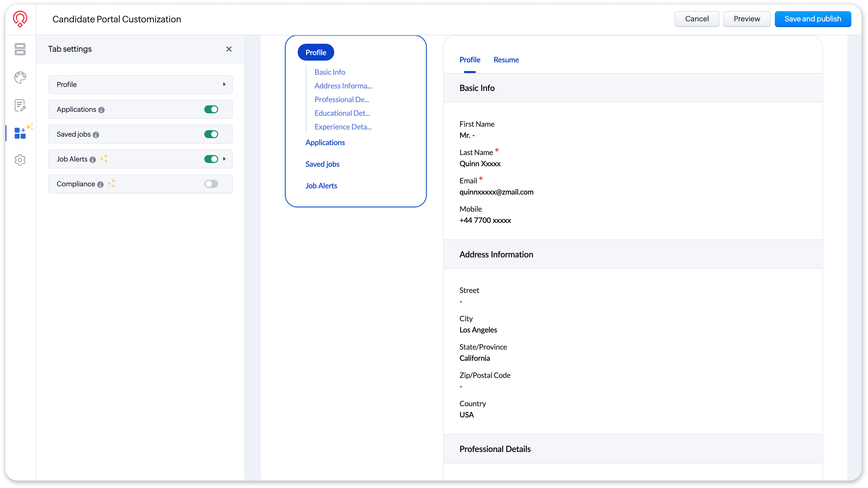Disable the Applications tab toggle
Screen dimensions: 868x488
pyautogui.click(x=211, y=109)
